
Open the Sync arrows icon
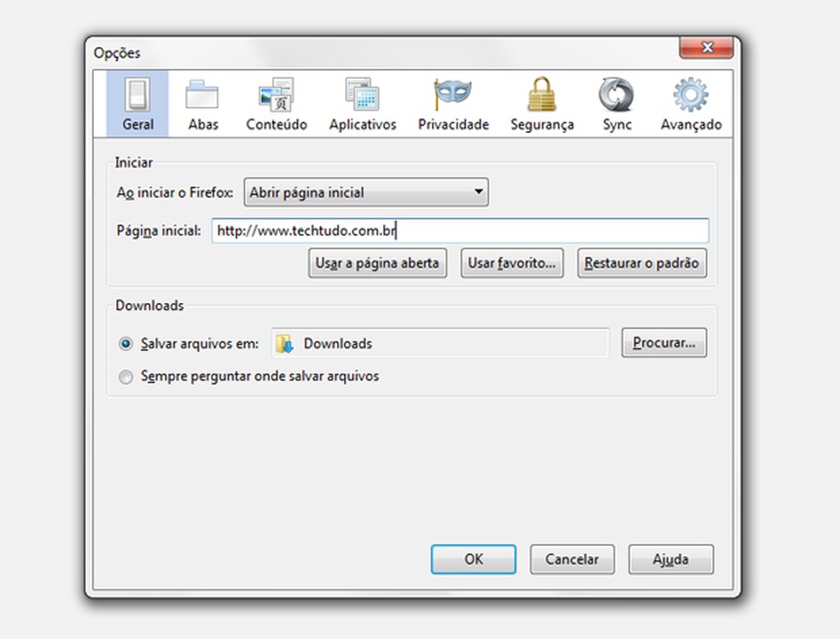tap(616, 95)
